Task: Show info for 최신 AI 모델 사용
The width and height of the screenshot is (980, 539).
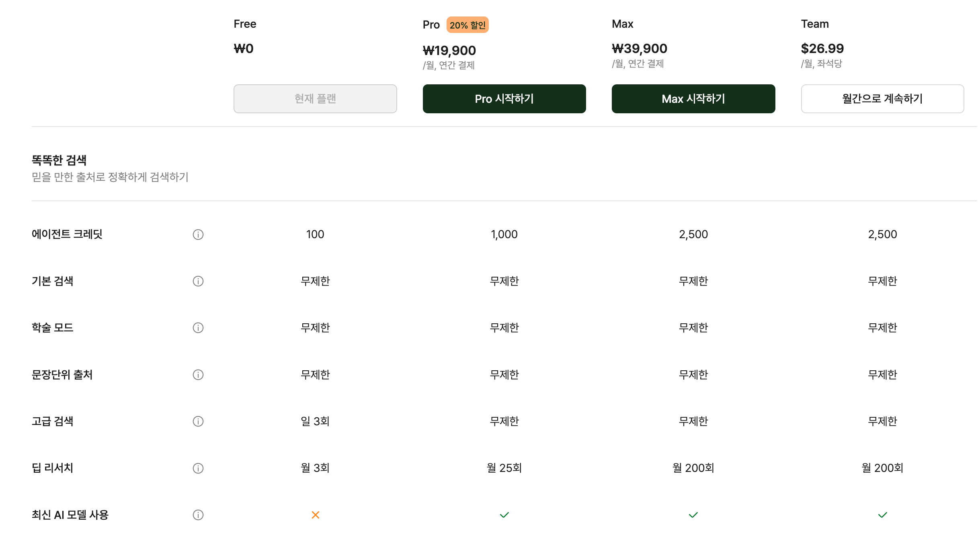Action: click(x=198, y=515)
